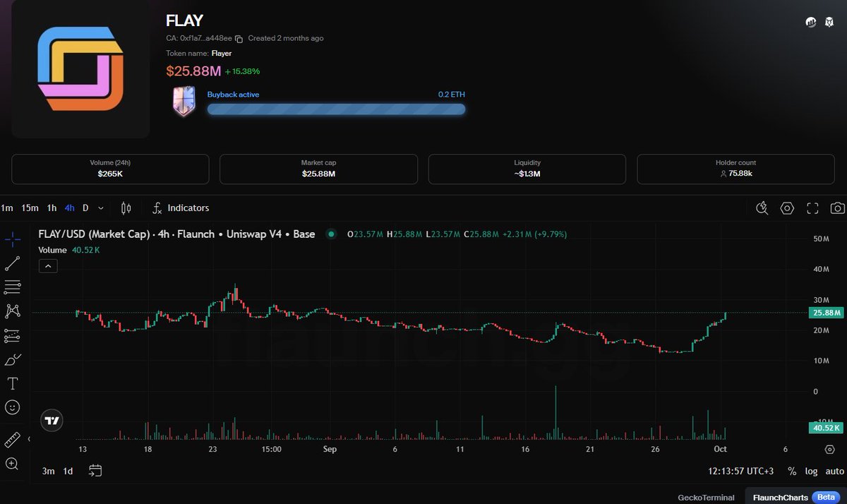Click the +15.38% change value
This screenshot has height=504, width=847.
click(242, 71)
